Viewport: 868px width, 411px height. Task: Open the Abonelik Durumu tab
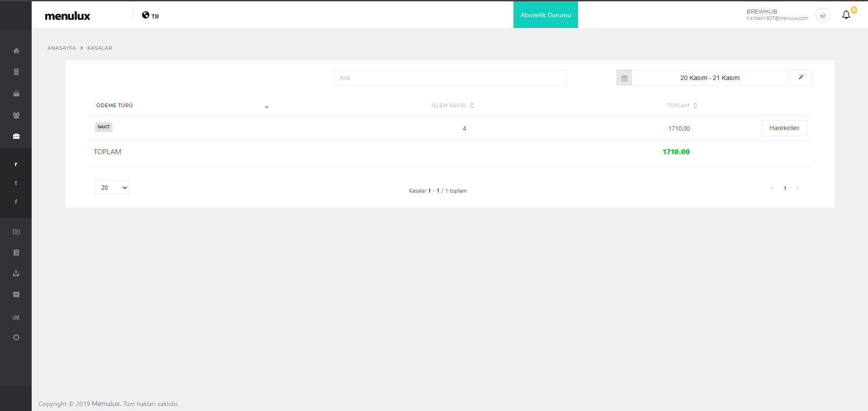coord(545,15)
